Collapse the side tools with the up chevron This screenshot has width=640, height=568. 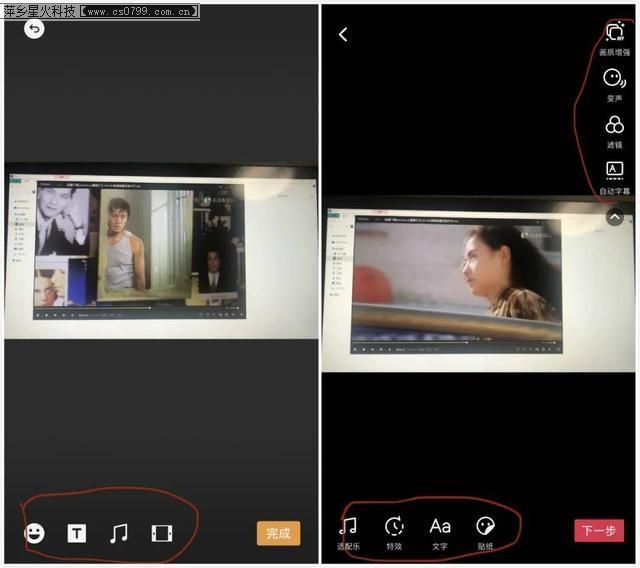point(615,217)
